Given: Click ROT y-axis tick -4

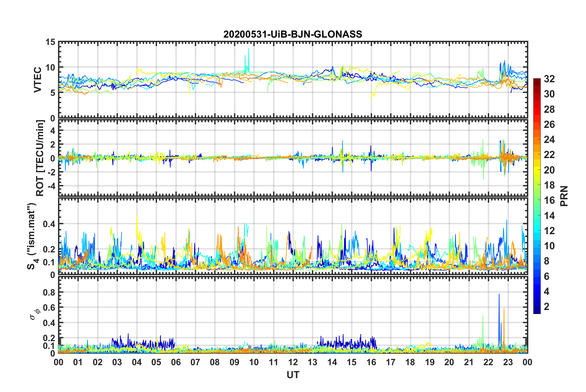Looking at the screenshot, I should coord(51,186).
